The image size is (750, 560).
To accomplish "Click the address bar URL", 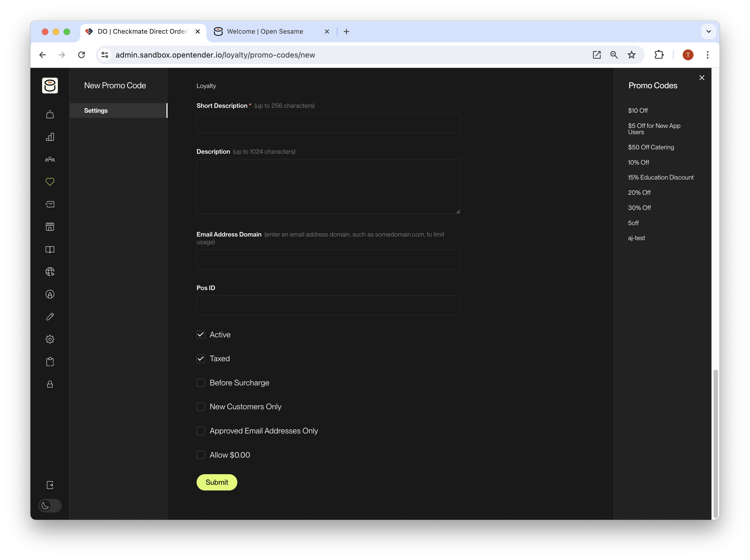I will click(215, 55).
